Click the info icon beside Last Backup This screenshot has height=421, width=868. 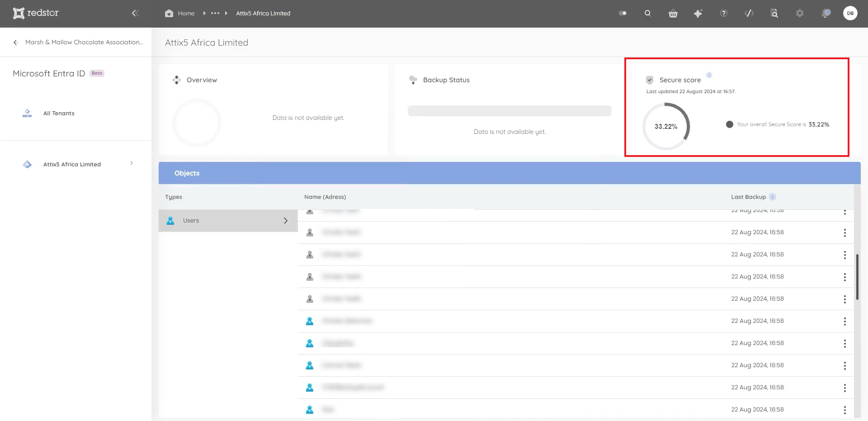[773, 197]
